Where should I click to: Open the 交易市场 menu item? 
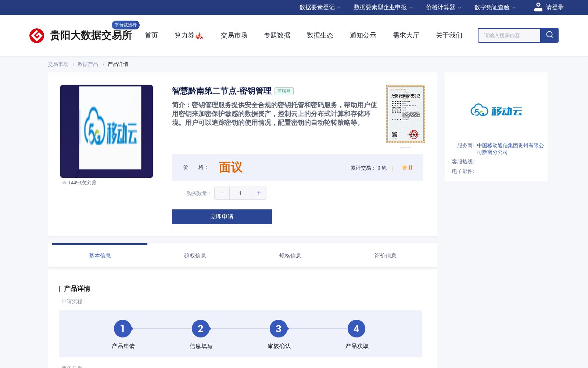234,35
